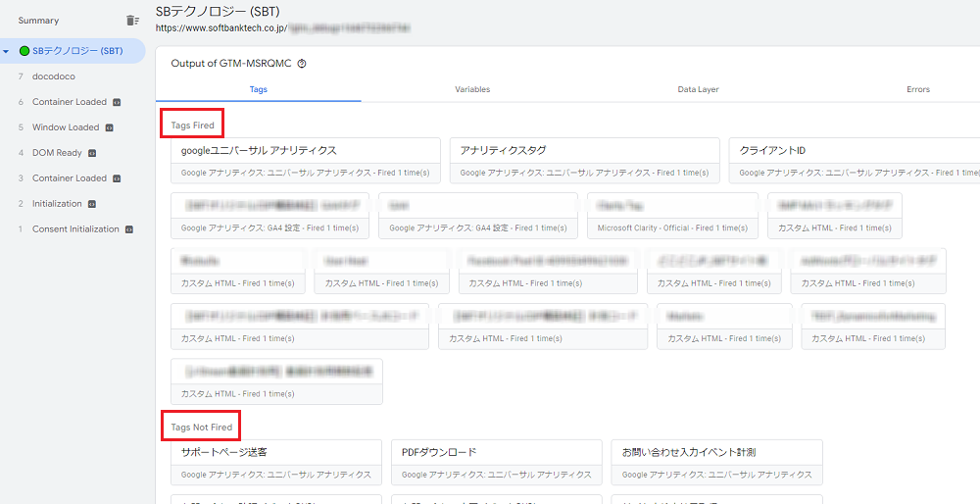The image size is (980, 504).
Task: Click the Tags Fired heading
Action: (192, 126)
